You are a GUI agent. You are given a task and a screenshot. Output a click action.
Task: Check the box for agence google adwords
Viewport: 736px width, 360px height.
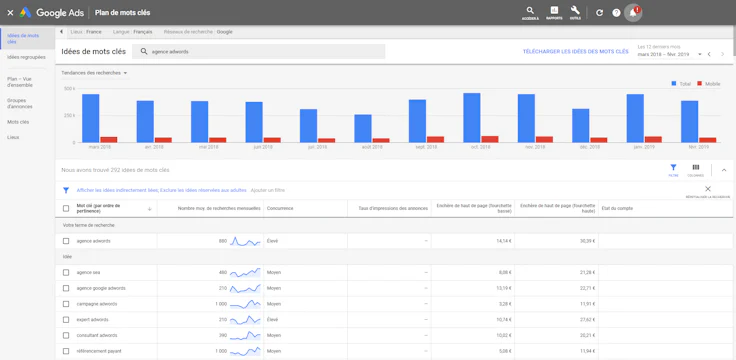66,288
